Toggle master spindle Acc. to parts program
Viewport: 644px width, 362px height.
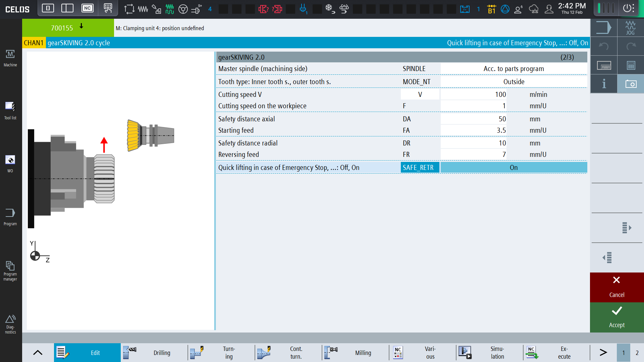click(x=514, y=69)
